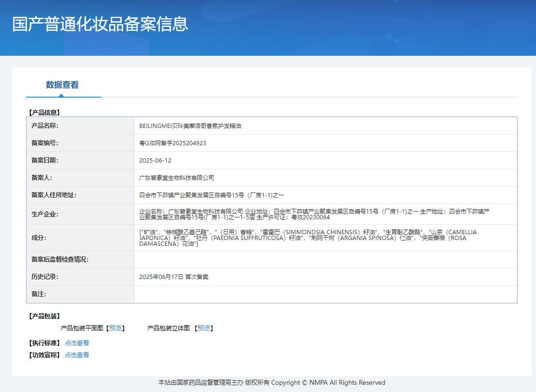This screenshot has height=392, width=536.
Task: Click the filer name 广东碧素堂生物科技有限公司
Action: click(x=177, y=178)
